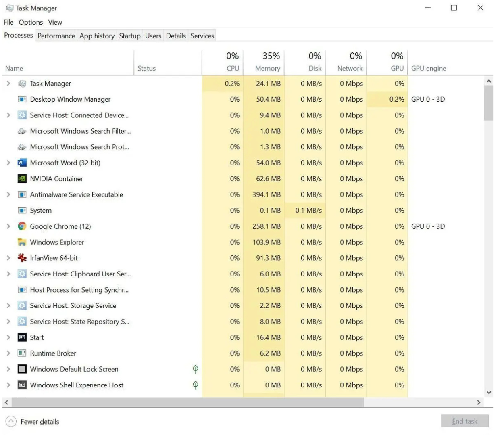
Task: Expand Windows Shell Experience Host row
Action: (8, 385)
